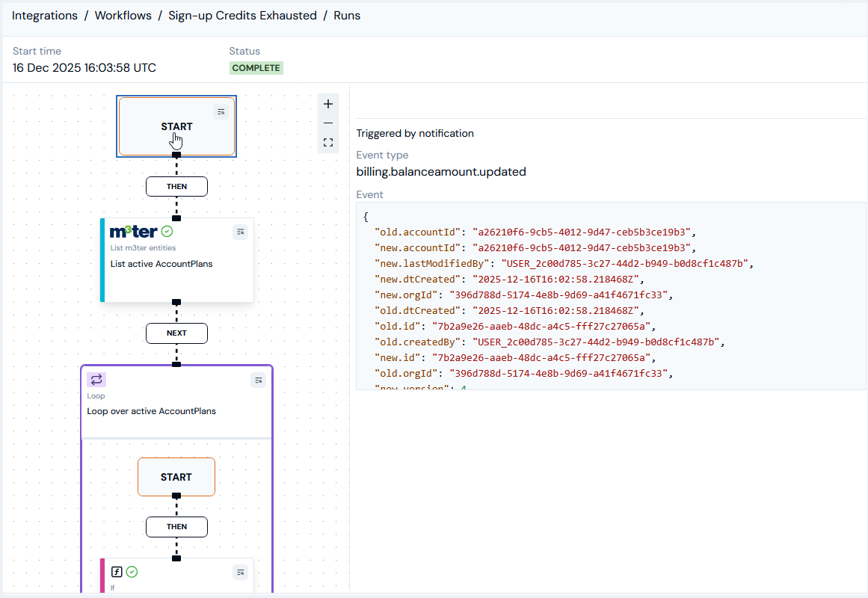The width and height of the screenshot is (868, 598).
Task: Select the top START node
Action: click(176, 126)
